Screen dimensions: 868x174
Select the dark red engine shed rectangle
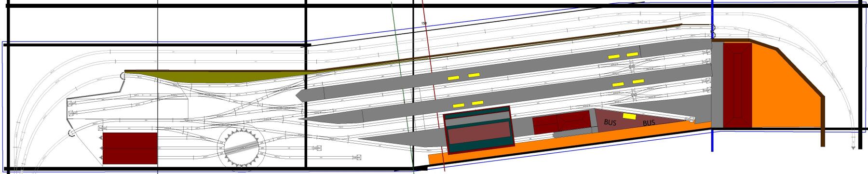[130, 148]
